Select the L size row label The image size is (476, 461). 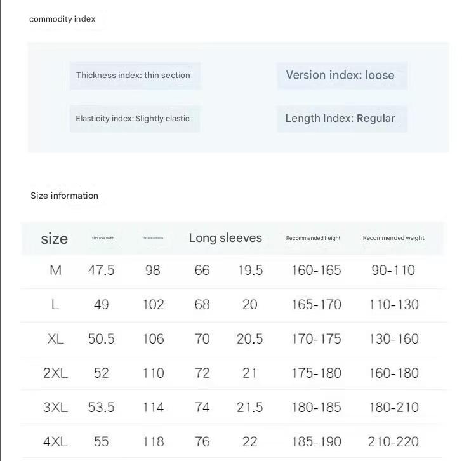pos(55,305)
